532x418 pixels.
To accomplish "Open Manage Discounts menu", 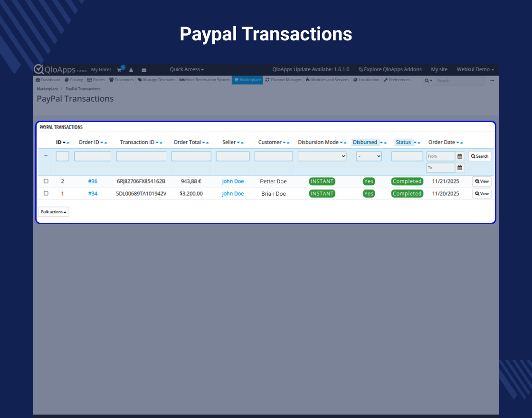I will 156,80.
